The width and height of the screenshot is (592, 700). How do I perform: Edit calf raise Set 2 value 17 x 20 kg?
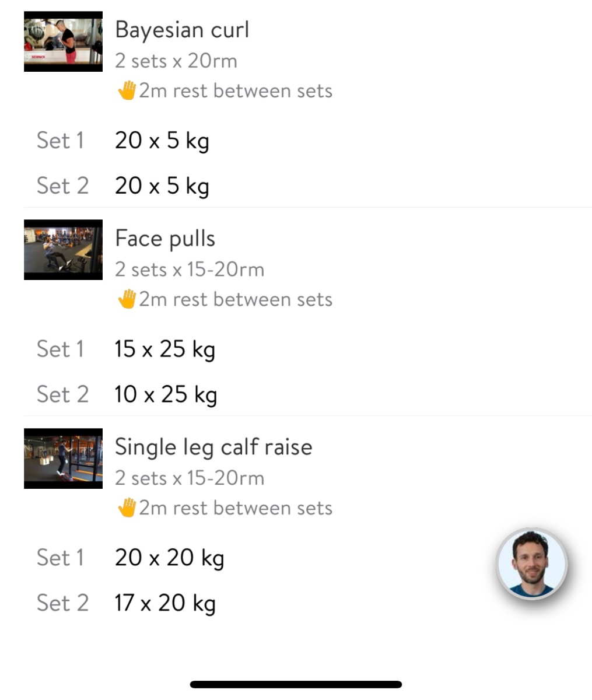[x=165, y=603]
